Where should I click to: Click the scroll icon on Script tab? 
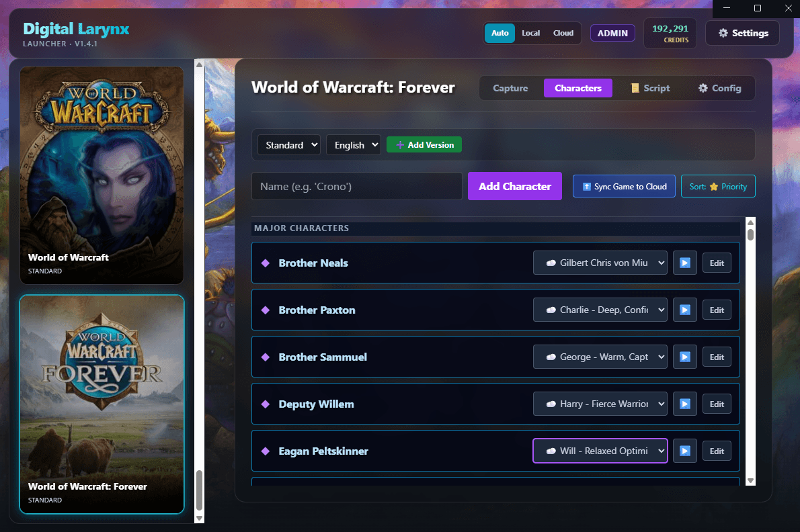coord(635,88)
